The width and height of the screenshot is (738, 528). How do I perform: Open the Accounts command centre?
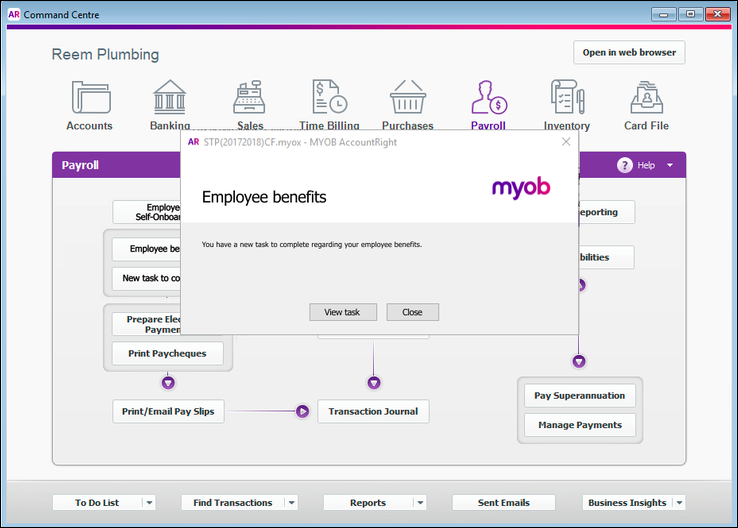90,105
